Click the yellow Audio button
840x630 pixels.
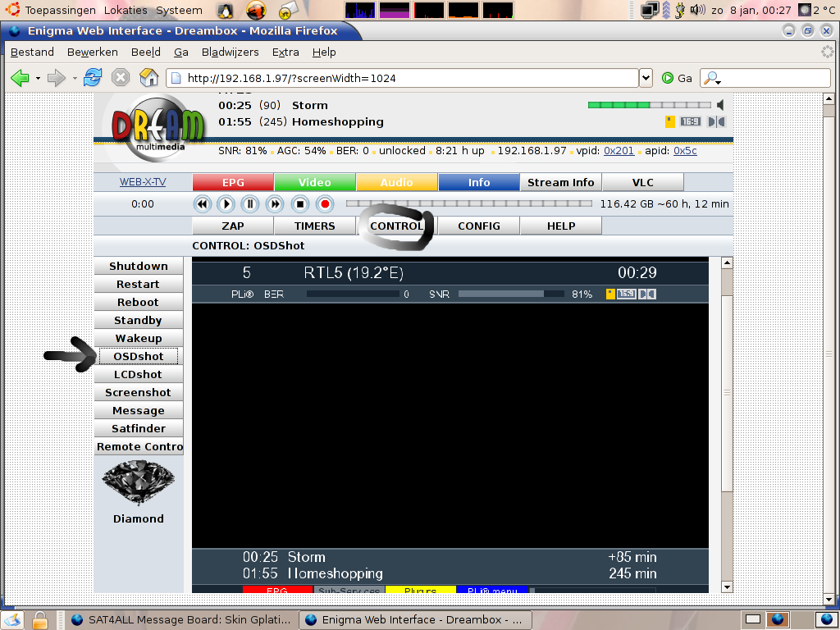[397, 182]
